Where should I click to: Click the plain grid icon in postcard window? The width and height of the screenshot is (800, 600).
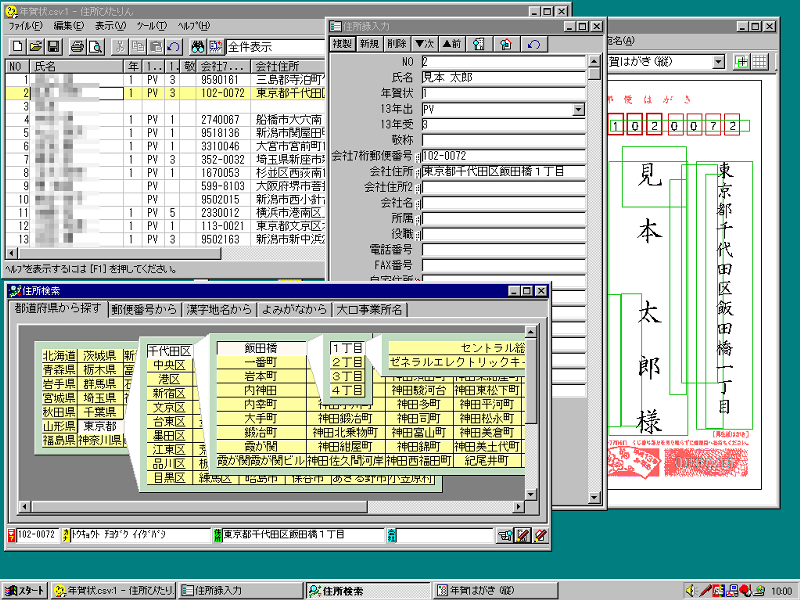coord(760,62)
